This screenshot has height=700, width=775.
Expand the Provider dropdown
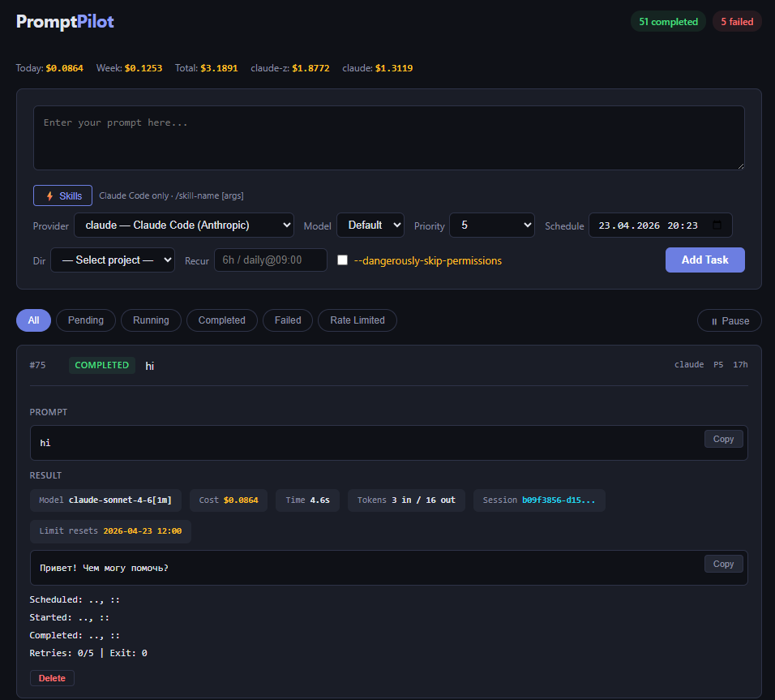184,225
